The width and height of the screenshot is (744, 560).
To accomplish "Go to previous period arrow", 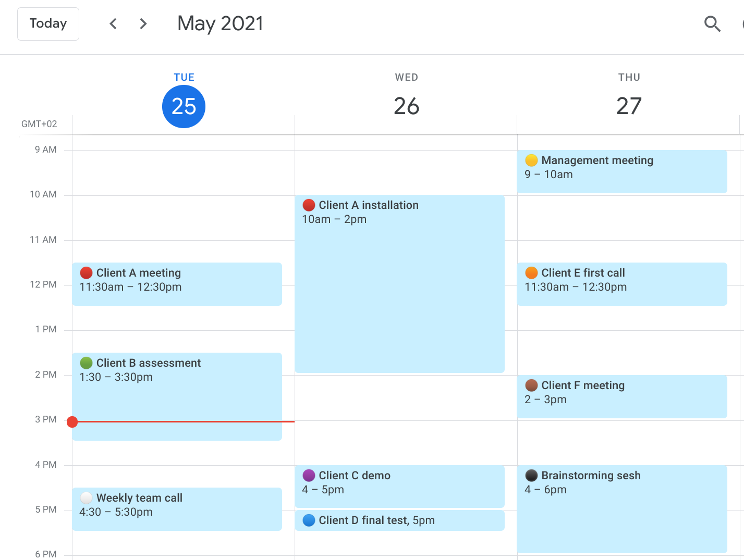I will click(113, 24).
